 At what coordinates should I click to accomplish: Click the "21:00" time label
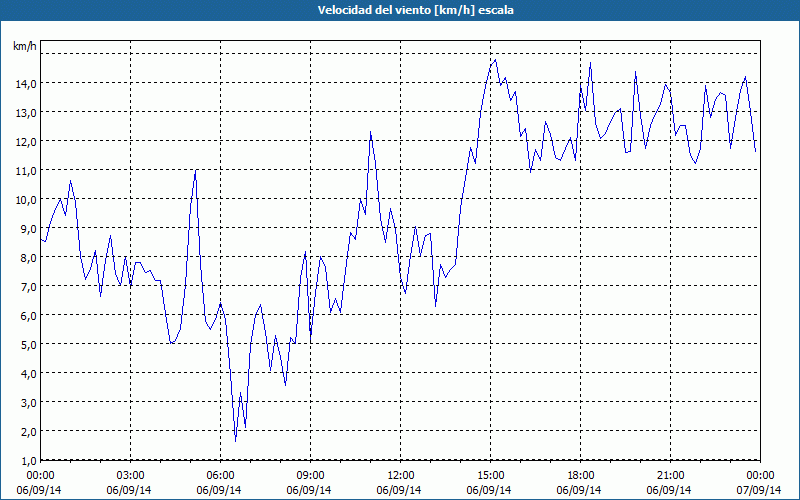point(670,476)
